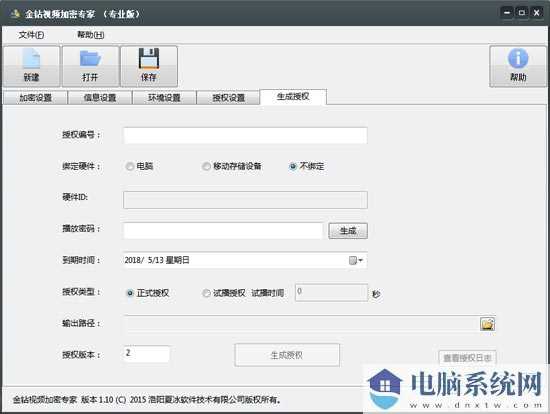Click the 查看授权日志 button
This screenshot has width=550, height=414.
pyautogui.click(x=467, y=358)
